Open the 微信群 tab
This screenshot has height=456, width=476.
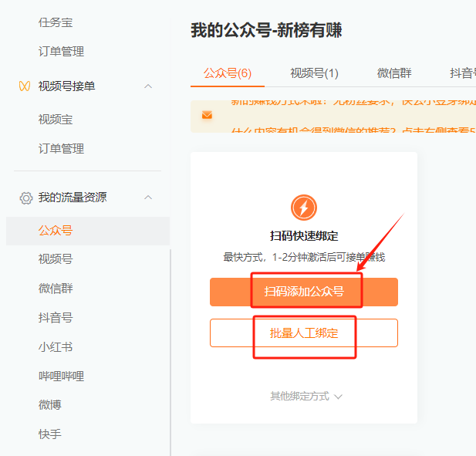pos(394,73)
